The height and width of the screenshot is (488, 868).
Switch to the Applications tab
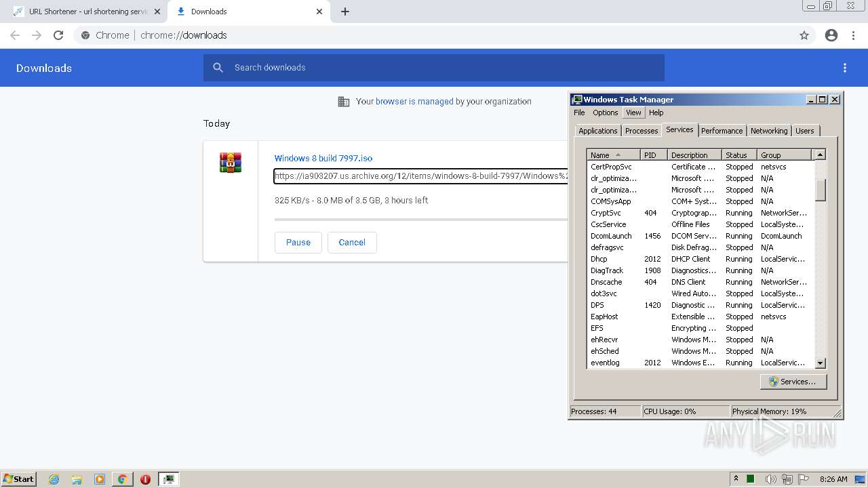[598, 131]
